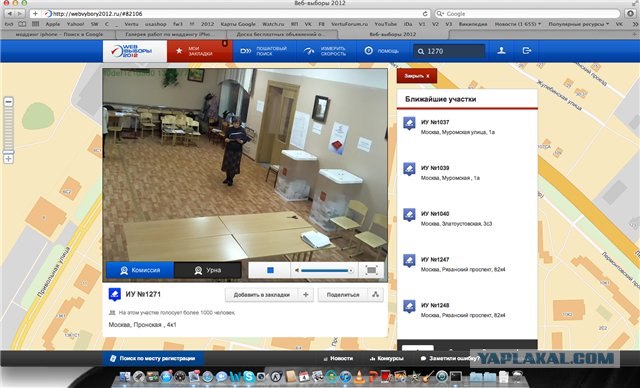
Task: Switch to моддинг iphone Google search tab
Action: pyautogui.click(x=59, y=34)
